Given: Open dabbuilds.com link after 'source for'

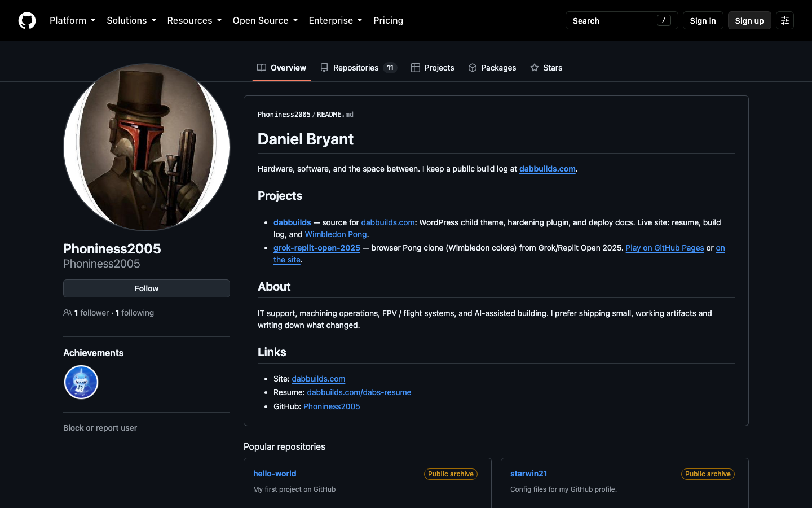Looking at the screenshot, I should pos(388,222).
